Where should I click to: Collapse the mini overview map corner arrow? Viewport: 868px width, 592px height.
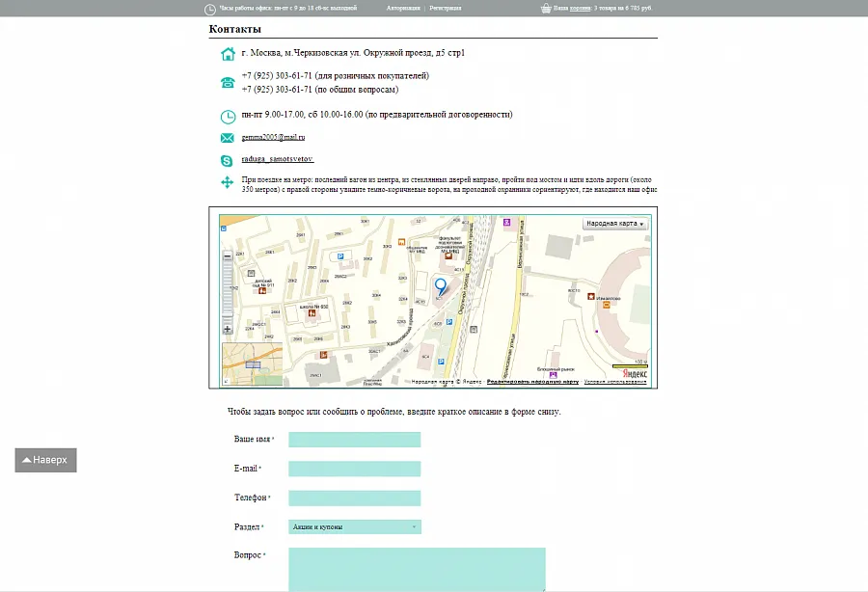(x=226, y=381)
